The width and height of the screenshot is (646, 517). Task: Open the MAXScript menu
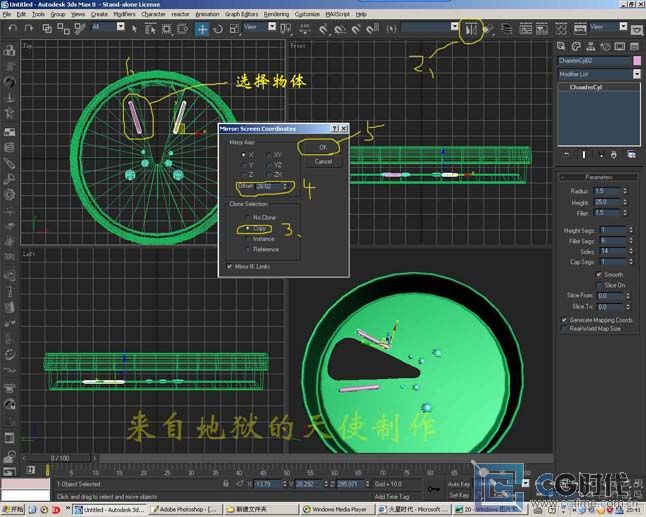click(x=337, y=14)
